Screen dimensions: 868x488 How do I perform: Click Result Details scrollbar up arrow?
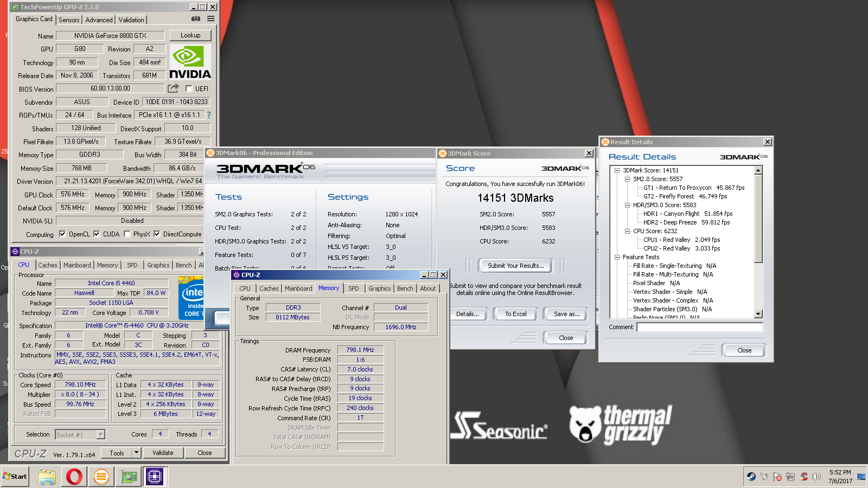pos(758,171)
